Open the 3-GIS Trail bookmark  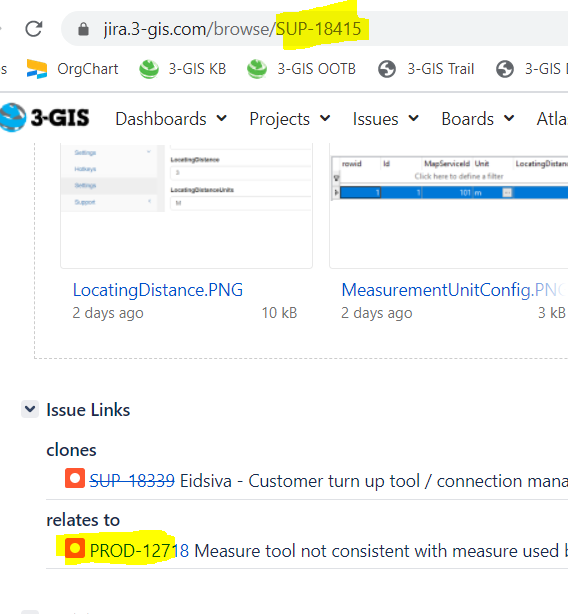click(426, 69)
